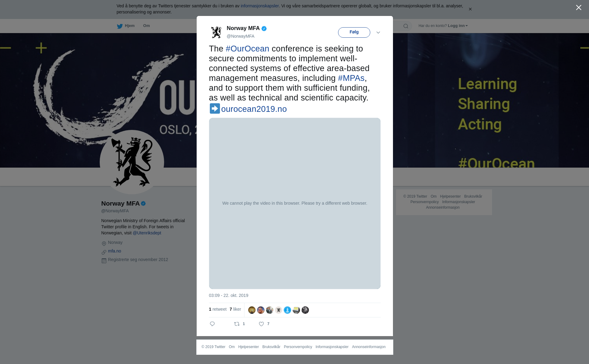Screen dimensions: 589x364
Task: Close the tweet overlay with the X
Action: (579, 8)
